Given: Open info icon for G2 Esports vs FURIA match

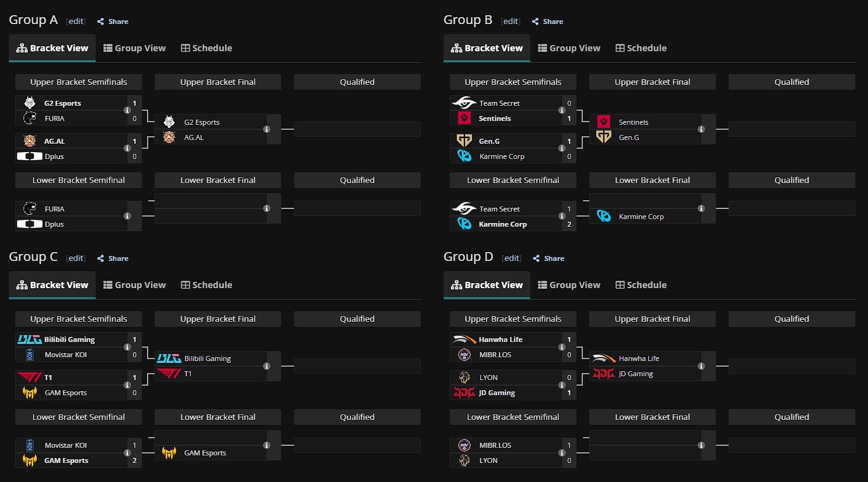Looking at the screenshot, I should (x=127, y=111).
